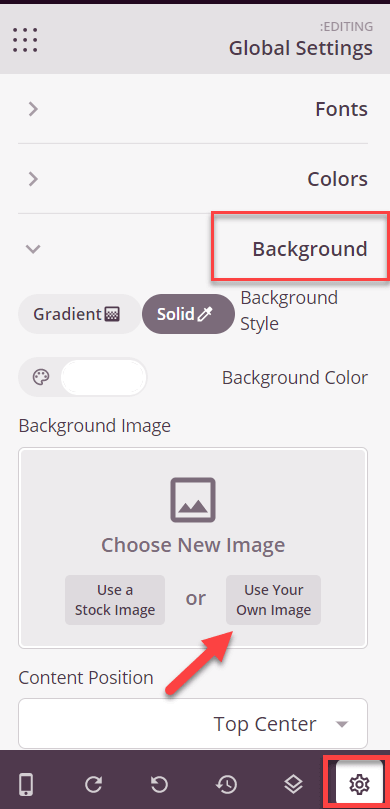Viewport: 390px width, 809px height.
Task: Open the grid dots blocks menu icon
Action: coord(25,40)
